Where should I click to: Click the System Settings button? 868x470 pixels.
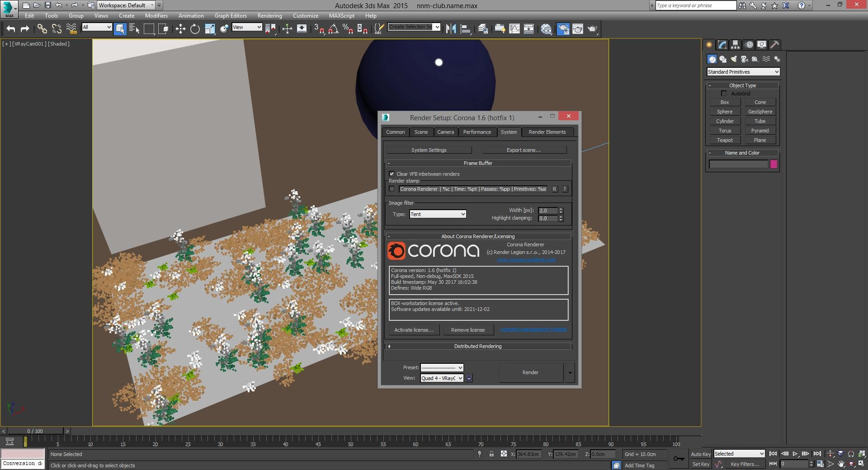coord(429,150)
